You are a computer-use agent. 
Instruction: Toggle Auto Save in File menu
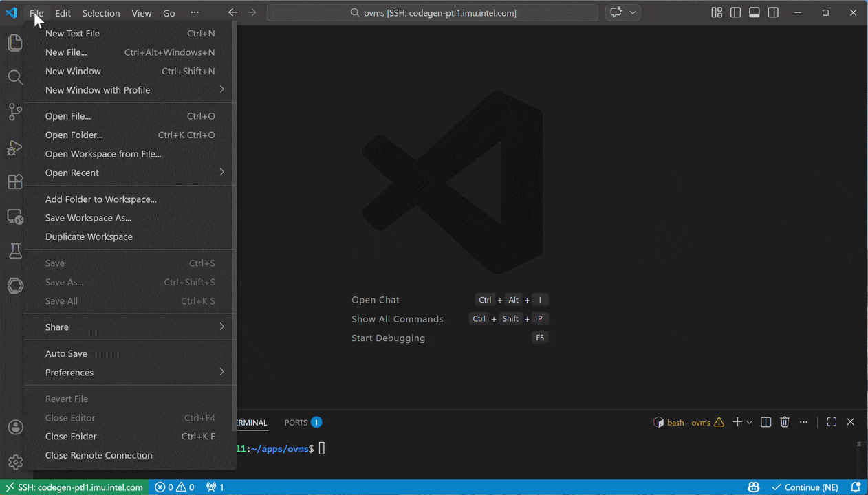tap(66, 353)
